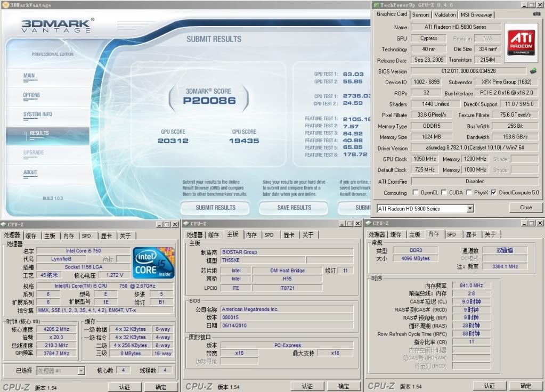Image resolution: width=545 pixels, height=392 pixels.
Task: Click the 核心电压 value 1.272 V
Action: coord(115,275)
